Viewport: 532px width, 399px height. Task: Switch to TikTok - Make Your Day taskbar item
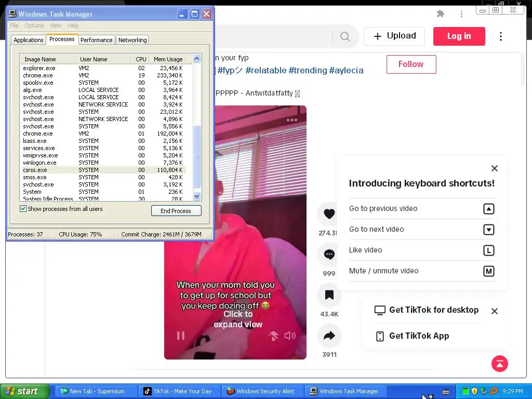coord(179,391)
